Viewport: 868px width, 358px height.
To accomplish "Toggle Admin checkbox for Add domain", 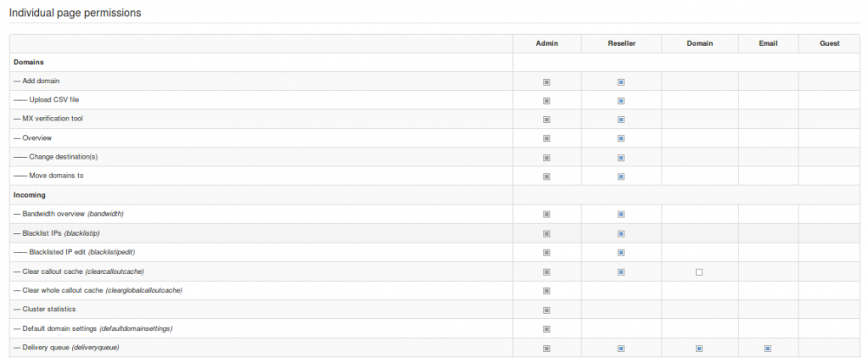I will (547, 82).
